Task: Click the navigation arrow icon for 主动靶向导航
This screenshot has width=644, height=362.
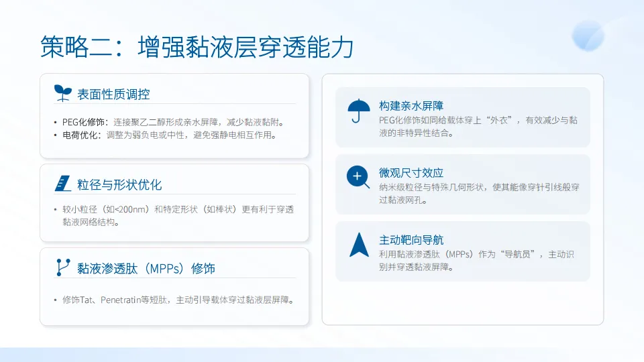Action: point(359,245)
